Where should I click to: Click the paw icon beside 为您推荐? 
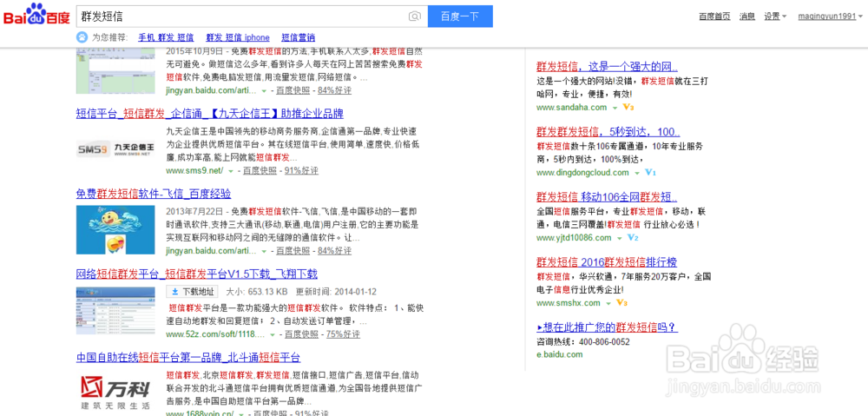(82, 37)
